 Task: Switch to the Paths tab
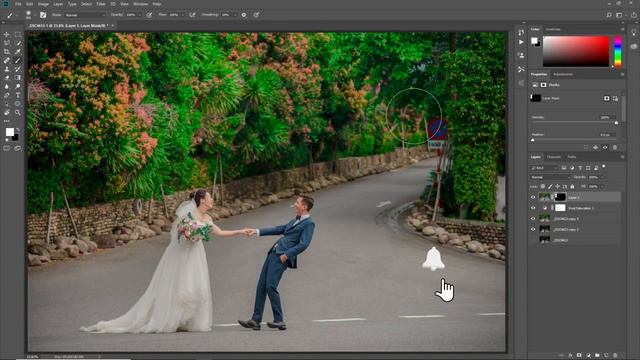click(x=572, y=157)
